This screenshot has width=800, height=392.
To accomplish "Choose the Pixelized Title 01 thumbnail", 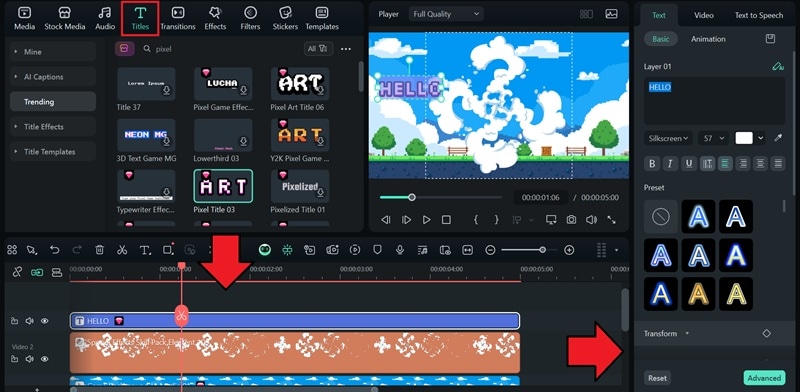I will click(x=300, y=186).
